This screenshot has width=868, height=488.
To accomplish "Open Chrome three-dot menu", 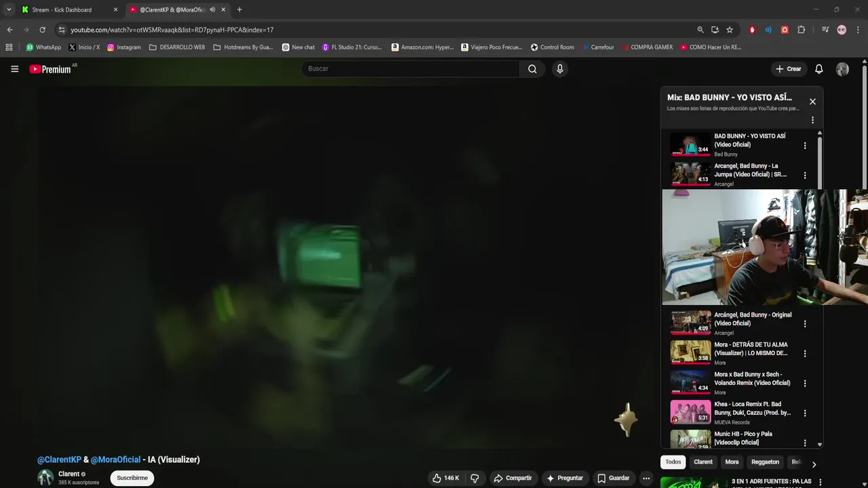I will tap(858, 30).
